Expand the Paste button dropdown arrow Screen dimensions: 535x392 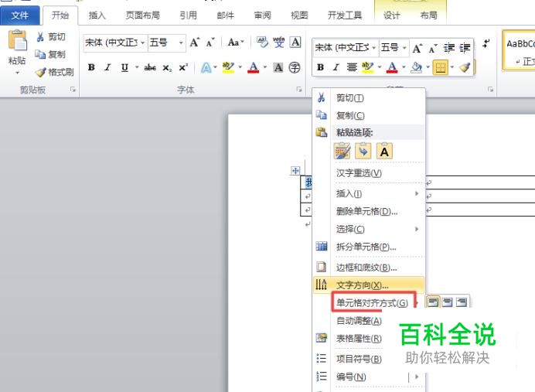pyautogui.click(x=17, y=73)
